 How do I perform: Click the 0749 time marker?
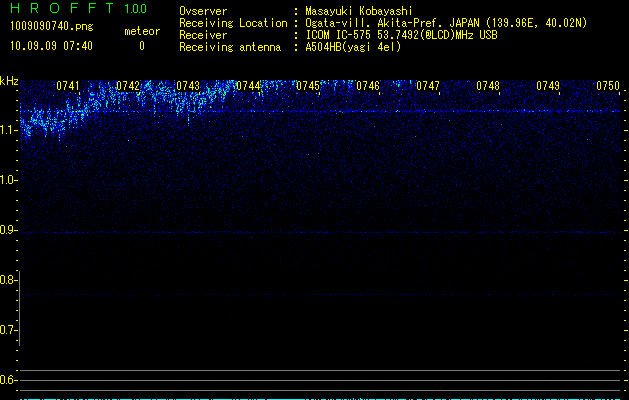[x=548, y=86]
